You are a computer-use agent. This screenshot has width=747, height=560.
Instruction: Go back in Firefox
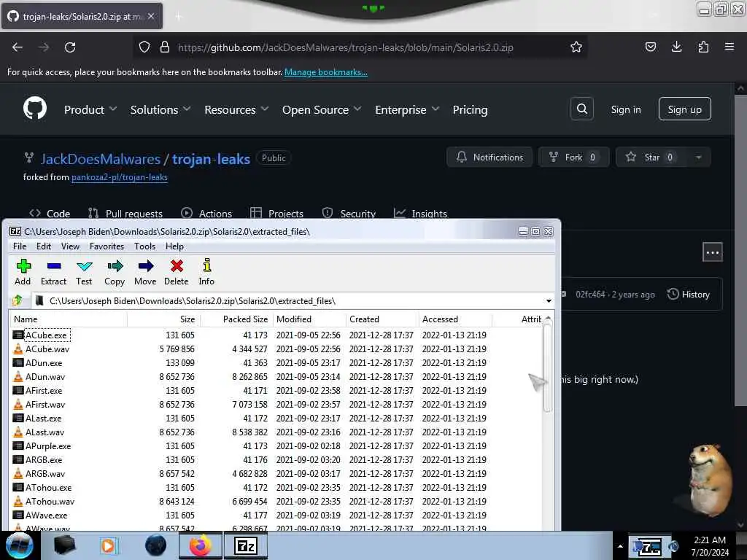tap(18, 47)
